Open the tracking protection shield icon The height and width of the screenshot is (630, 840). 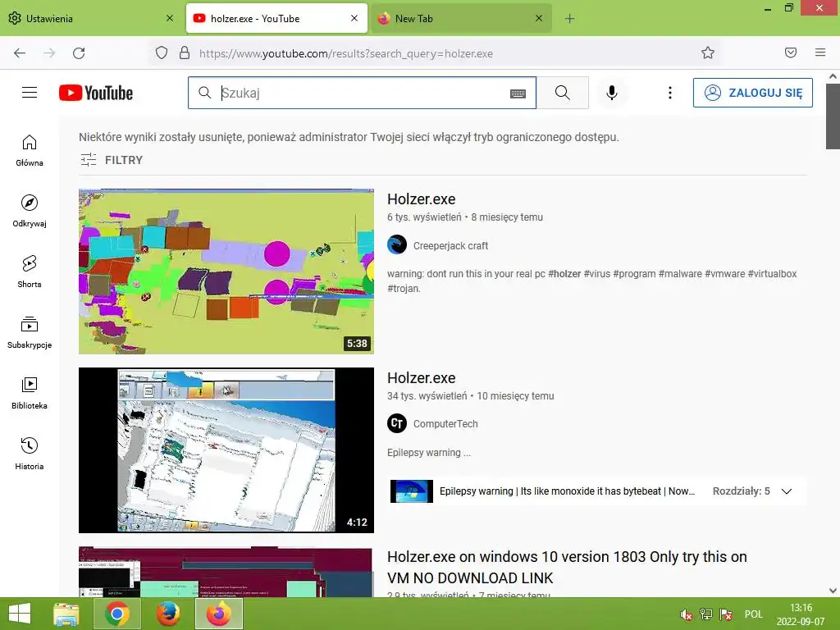tap(162, 52)
